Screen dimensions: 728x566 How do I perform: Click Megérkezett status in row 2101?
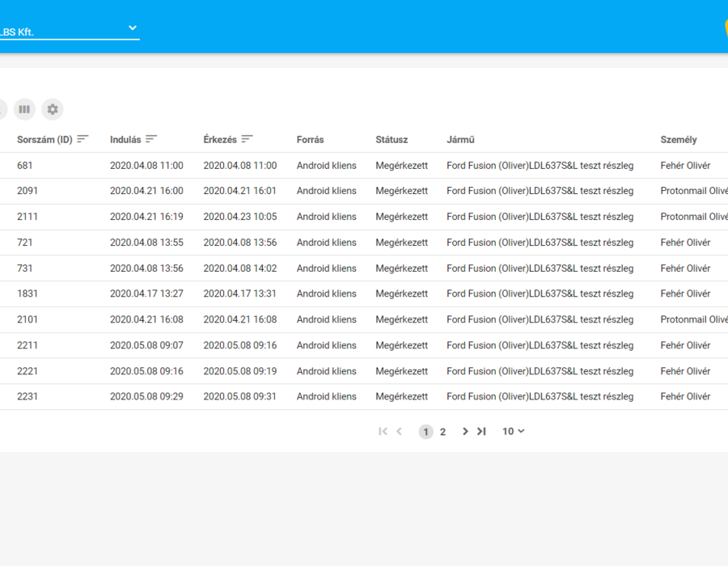point(401,319)
